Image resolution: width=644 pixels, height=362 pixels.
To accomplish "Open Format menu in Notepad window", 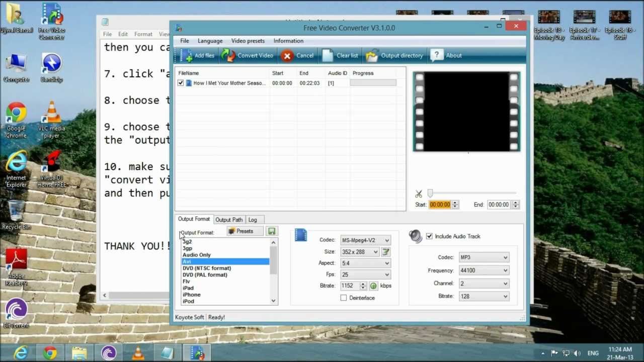I will pyautogui.click(x=143, y=34).
